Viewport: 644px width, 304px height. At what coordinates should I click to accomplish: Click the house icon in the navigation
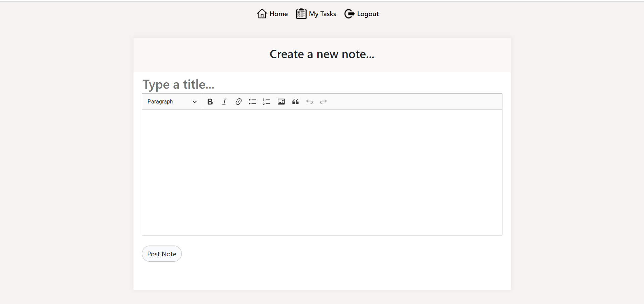[262, 14]
